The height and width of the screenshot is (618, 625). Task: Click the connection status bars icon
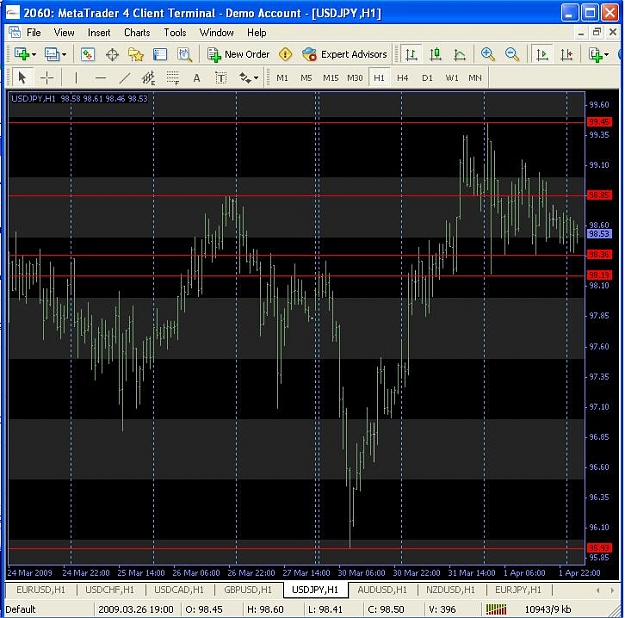(496, 609)
